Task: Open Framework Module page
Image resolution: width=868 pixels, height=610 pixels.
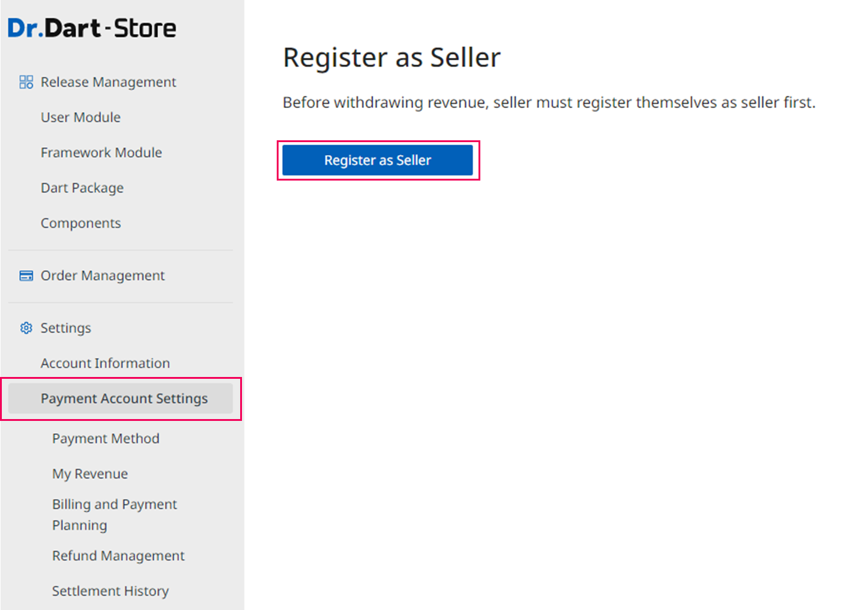Action: (101, 152)
